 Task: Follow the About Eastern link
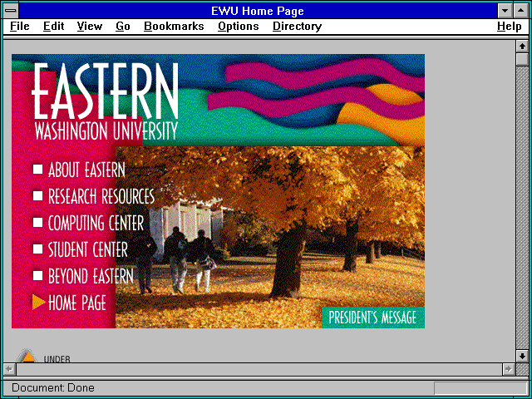(86, 170)
